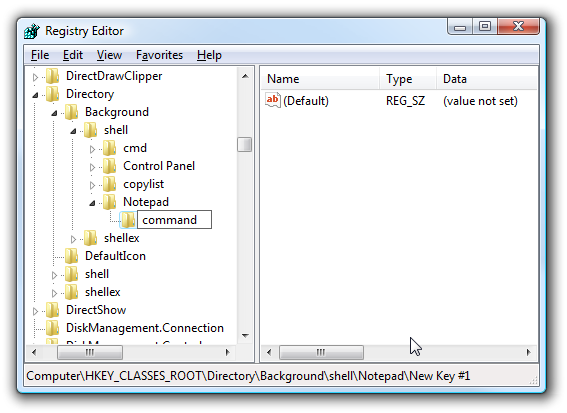The width and height of the screenshot is (567, 413).
Task: Collapse the Directory key
Action: [35, 95]
